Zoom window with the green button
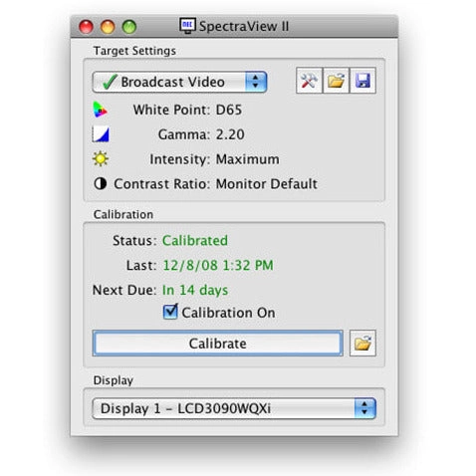This screenshot has height=476, width=476. [x=129, y=27]
